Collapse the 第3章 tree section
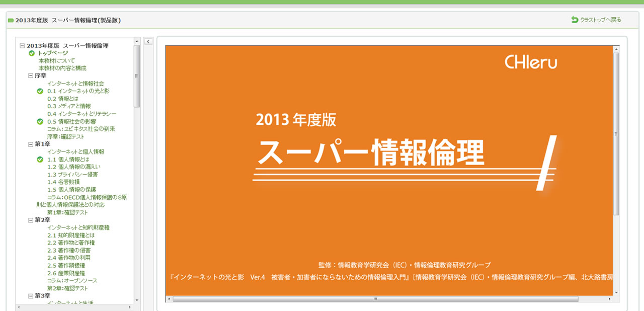The height and width of the screenshot is (311, 644). coord(31,296)
